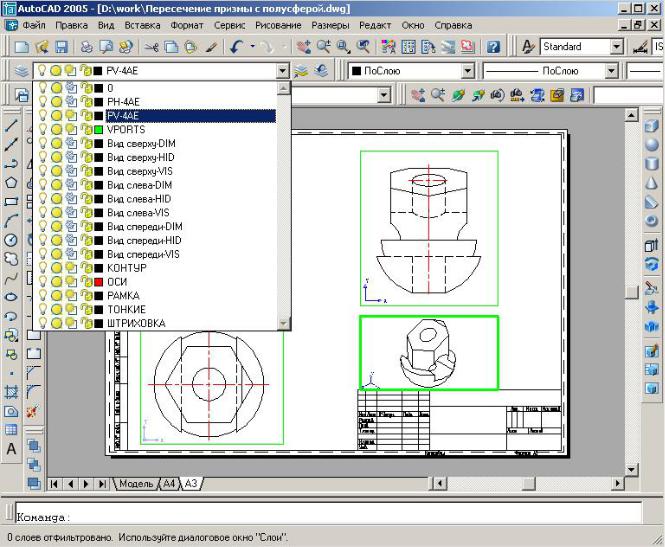Select layer Вид спереди-HID in list
This screenshot has width=665, height=547.
tap(144, 240)
